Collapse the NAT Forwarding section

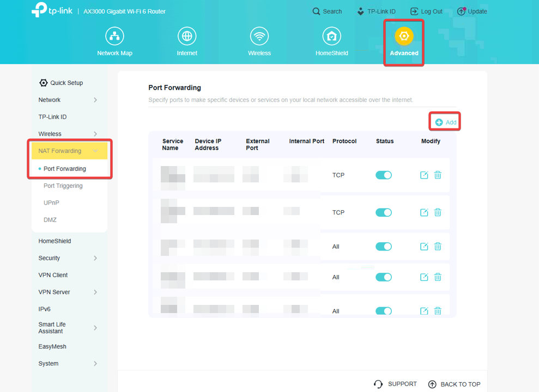point(95,151)
